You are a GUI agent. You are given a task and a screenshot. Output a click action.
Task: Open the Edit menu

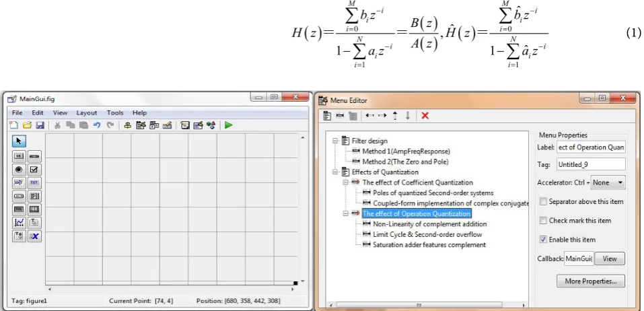(x=38, y=112)
